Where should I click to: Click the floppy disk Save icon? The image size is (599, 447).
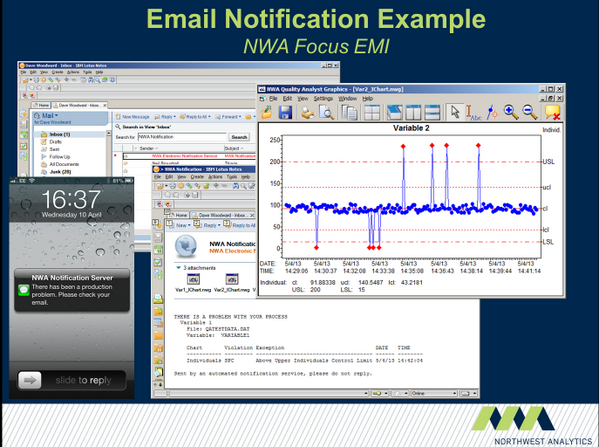285,112
